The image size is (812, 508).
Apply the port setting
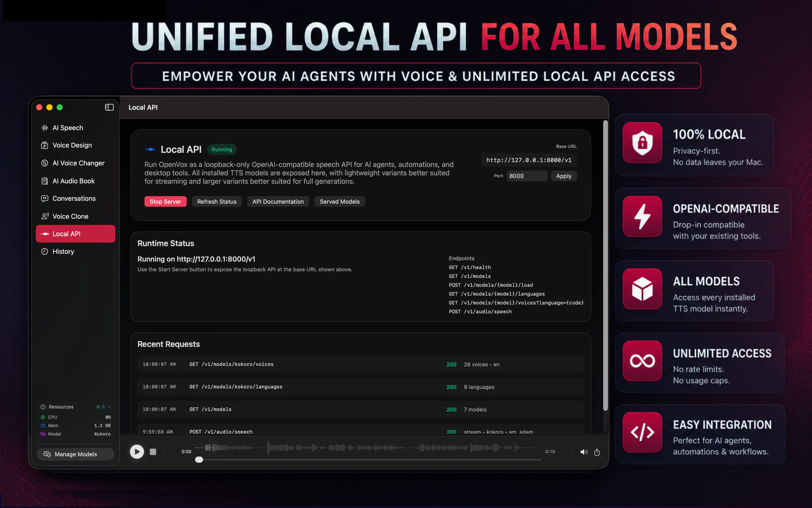point(564,176)
